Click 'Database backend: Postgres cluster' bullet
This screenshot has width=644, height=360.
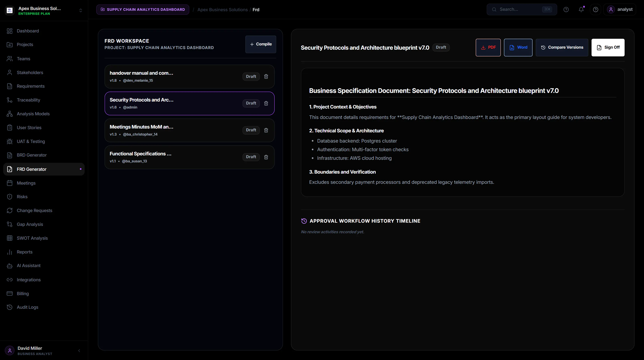coord(357,141)
